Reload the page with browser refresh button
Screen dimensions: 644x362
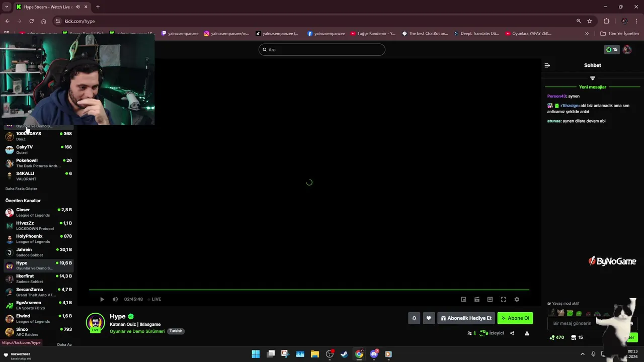31,21
